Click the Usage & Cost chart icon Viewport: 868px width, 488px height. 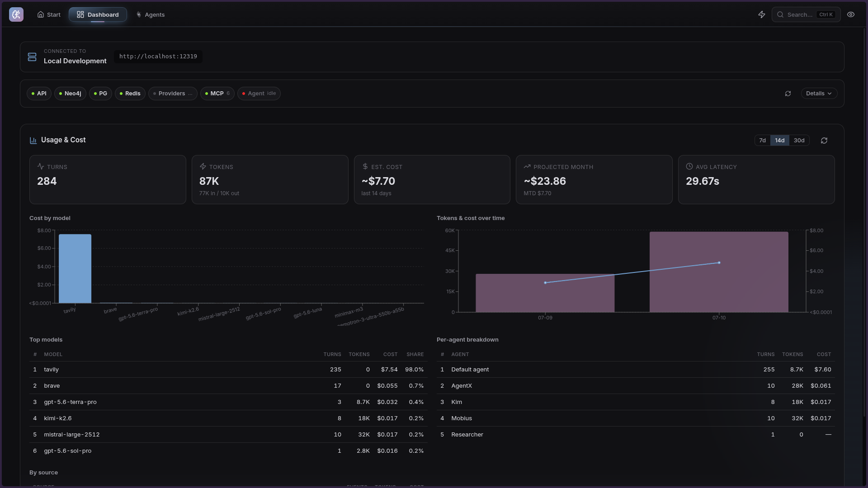33,141
